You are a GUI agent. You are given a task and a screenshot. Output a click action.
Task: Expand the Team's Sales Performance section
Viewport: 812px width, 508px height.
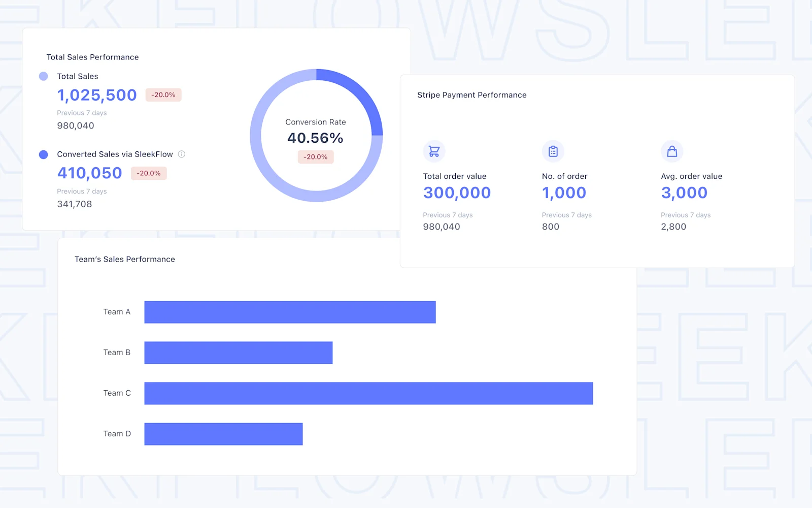(125, 259)
